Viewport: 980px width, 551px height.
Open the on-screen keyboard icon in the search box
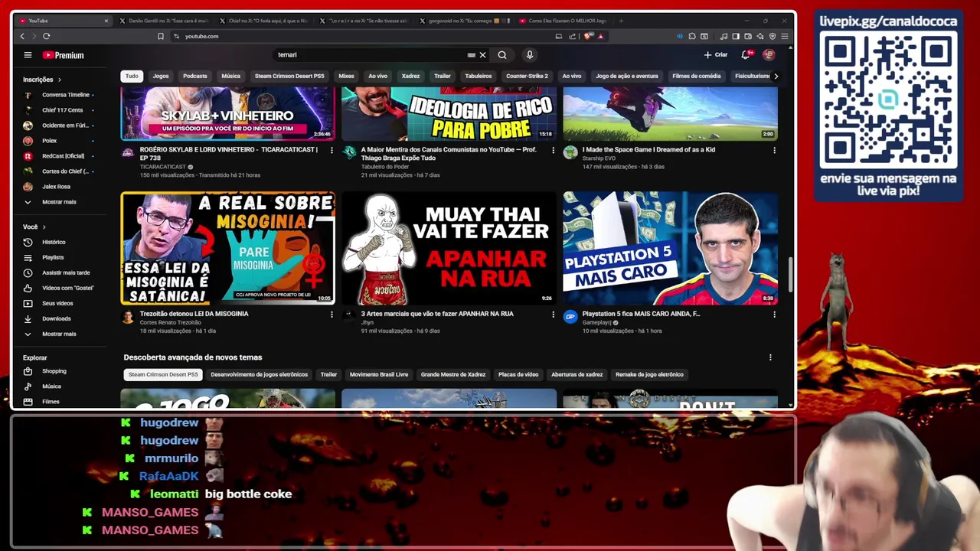[x=471, y=55]
